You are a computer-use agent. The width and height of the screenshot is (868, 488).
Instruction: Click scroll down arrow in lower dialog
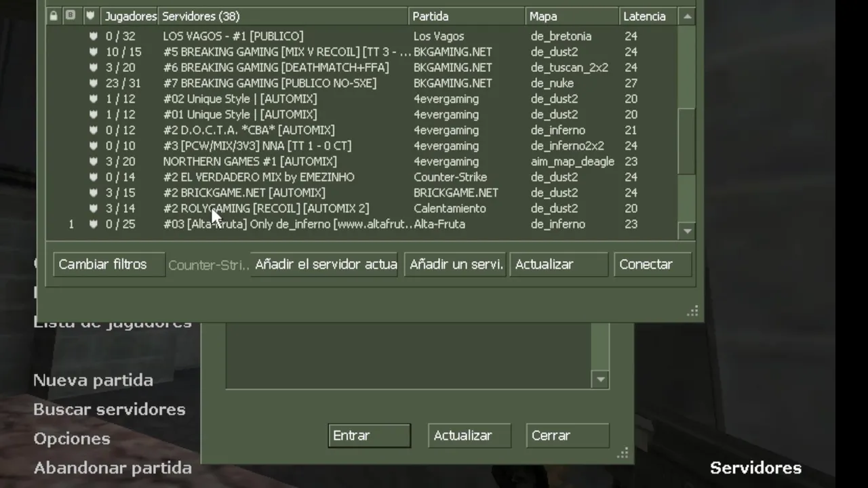click(600, 380)
